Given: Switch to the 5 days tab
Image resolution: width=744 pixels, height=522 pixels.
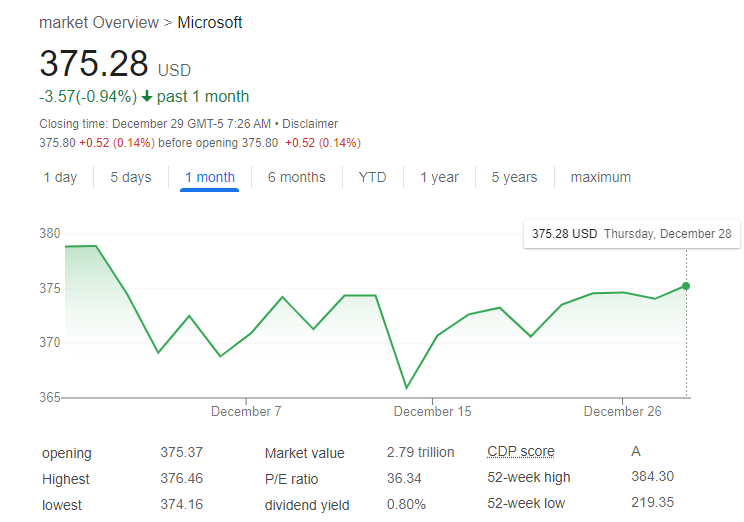Looking at the screenshot, I should 131,177.
